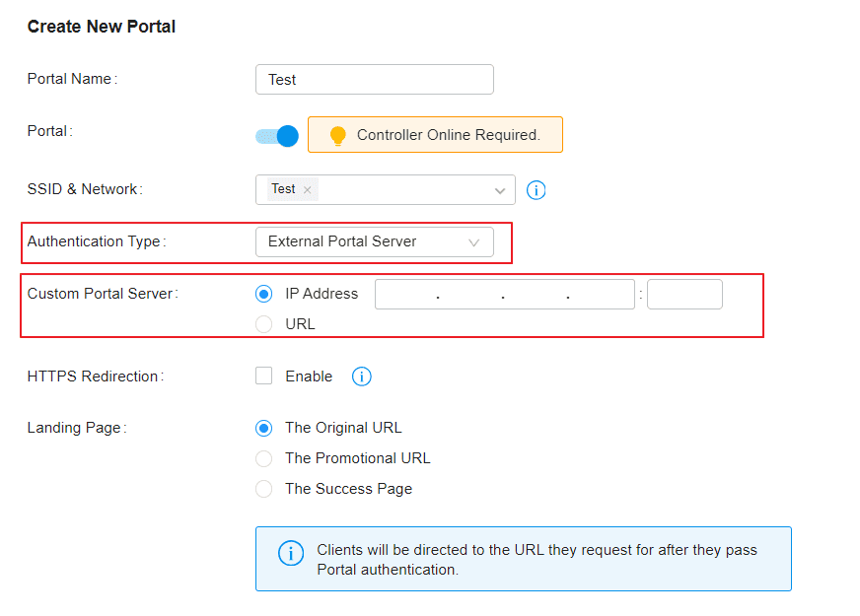Click the Controller Online Required notice text
This screenshot has height=616, width=860.
click(x=449, y=135)
